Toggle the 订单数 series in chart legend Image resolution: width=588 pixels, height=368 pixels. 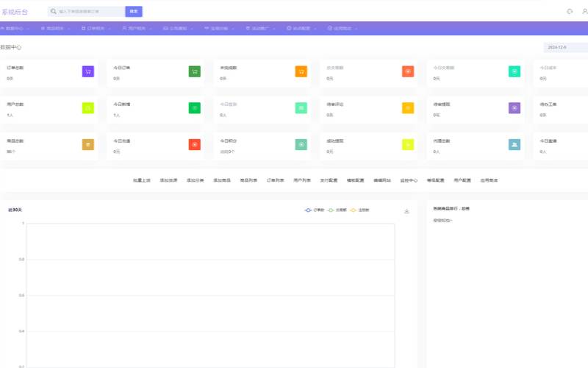click(x=315, y=210)
